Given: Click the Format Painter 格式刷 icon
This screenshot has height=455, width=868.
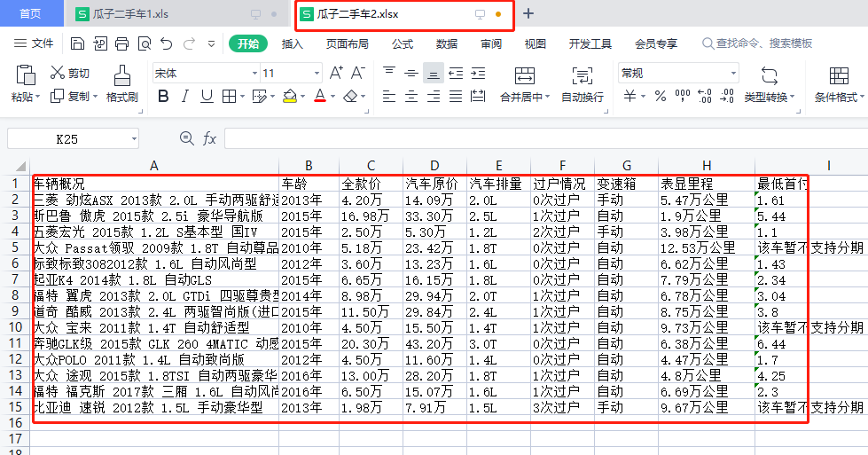Looking at the screenshot, I should [x=121, y=76].
